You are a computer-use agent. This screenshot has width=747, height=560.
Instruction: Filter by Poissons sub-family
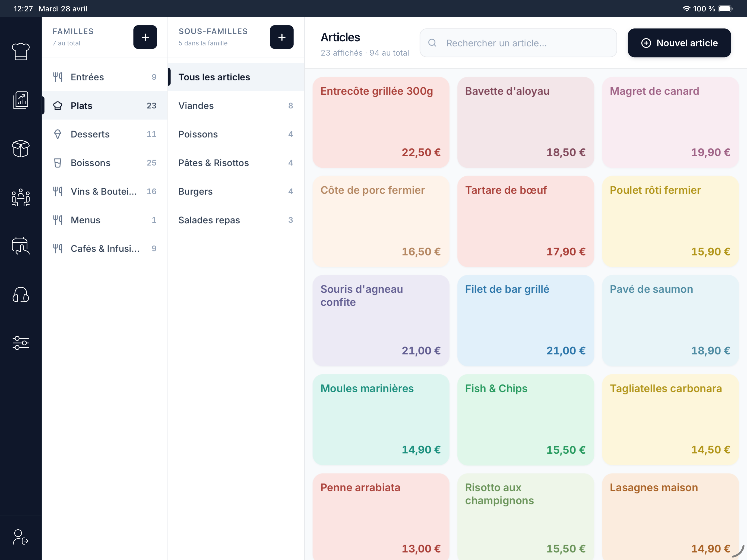(236, 134)
